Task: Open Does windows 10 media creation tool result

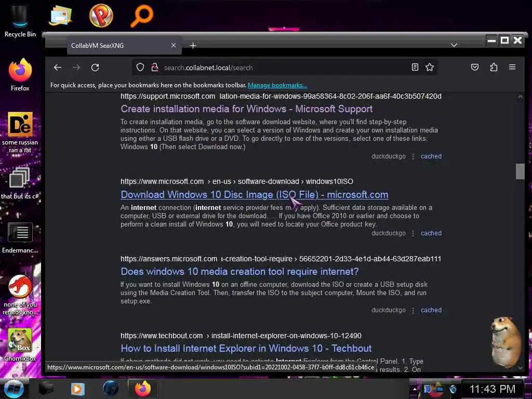Action: coord(240,271)
